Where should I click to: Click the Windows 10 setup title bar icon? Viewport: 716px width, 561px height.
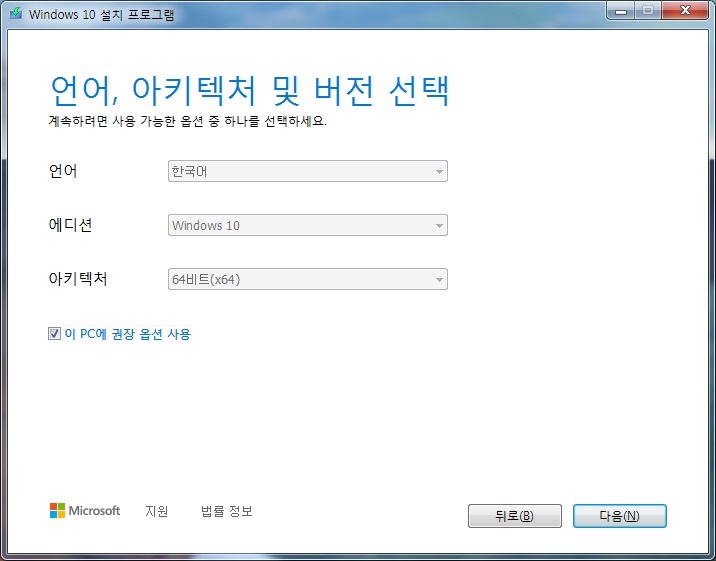pos(16,13)
